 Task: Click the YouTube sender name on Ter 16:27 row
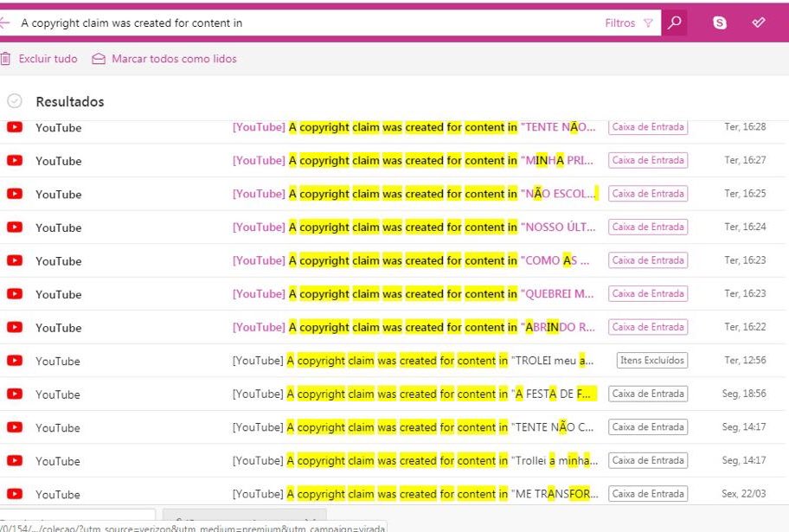click(x=58, y=161)
